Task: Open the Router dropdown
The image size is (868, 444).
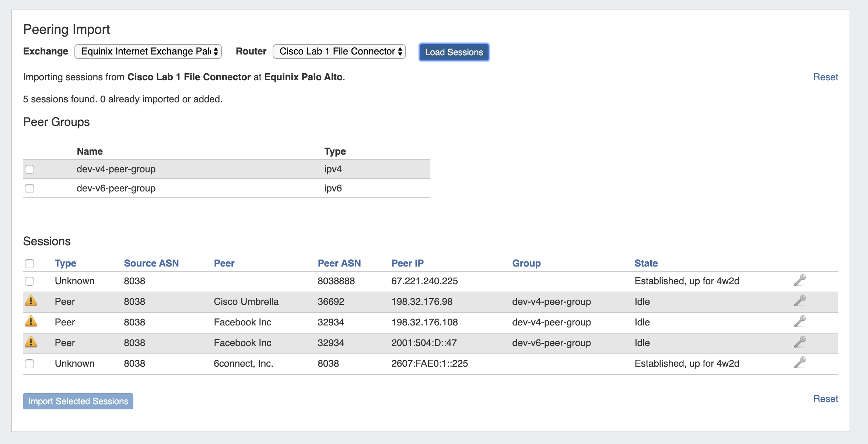Action: pyautogui.click(x=339, y=52)
